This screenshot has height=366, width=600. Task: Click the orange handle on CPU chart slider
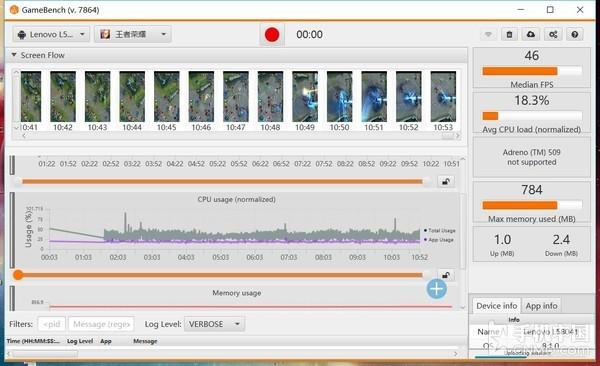point(18,274)
